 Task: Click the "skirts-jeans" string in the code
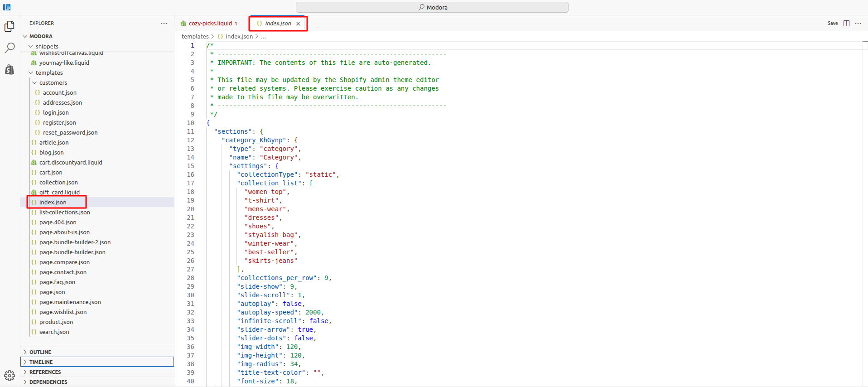click(x=271, y=261)
